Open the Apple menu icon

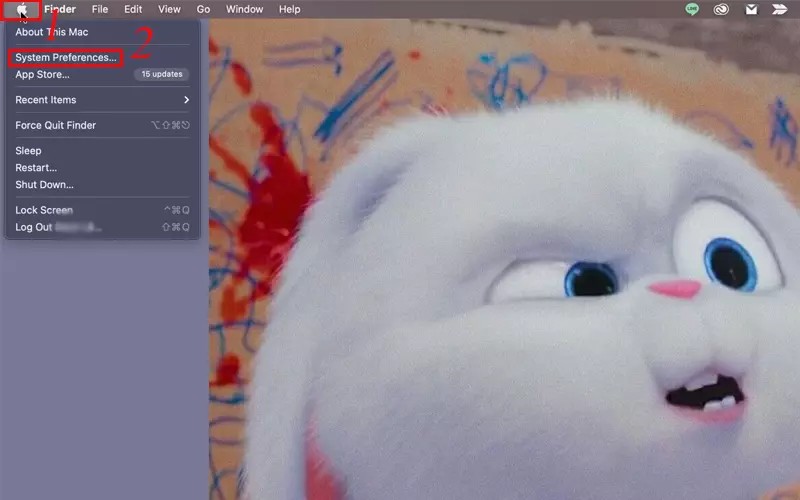tap(21, 9)
